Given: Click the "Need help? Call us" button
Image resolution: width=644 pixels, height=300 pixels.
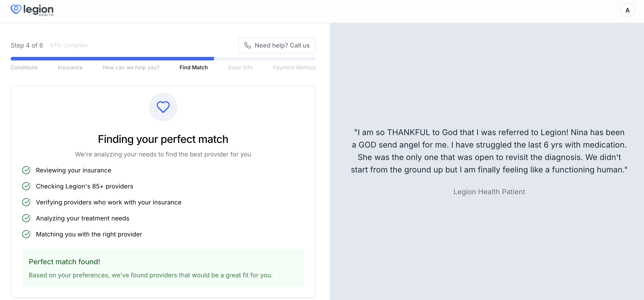Looking at the screenshot, I should tap(277, 45).
